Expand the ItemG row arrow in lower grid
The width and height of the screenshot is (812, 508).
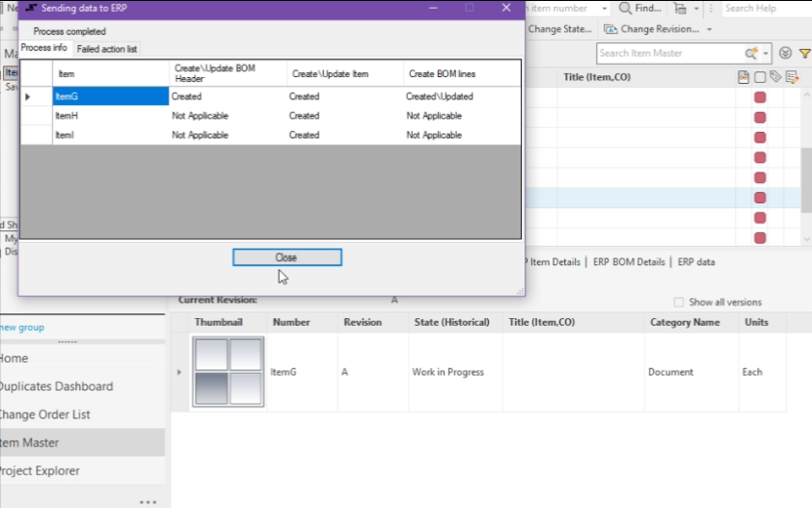click(x=179, y=372)
